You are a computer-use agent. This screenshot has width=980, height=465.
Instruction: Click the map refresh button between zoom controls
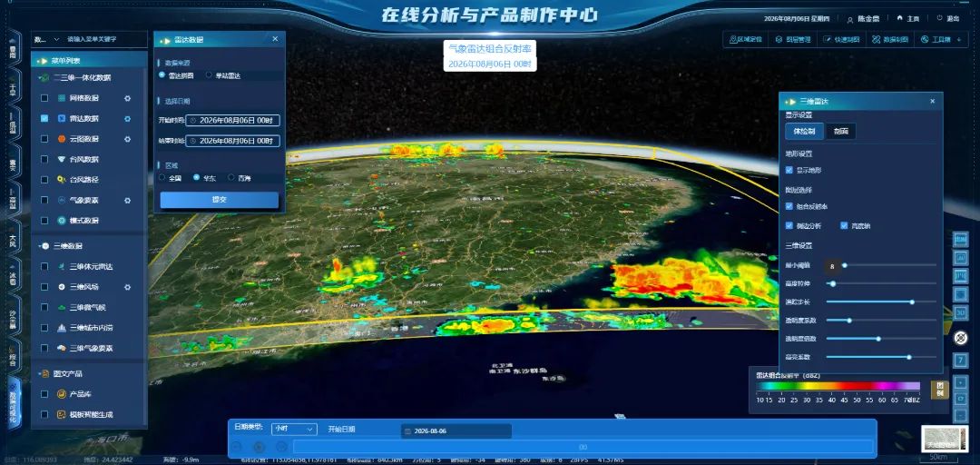click(961, 400)
